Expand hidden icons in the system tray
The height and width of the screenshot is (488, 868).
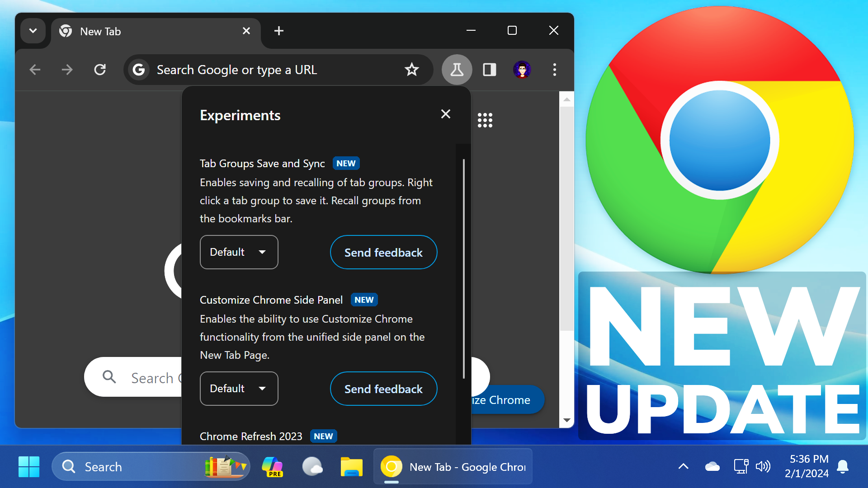(x=683, y=466)
